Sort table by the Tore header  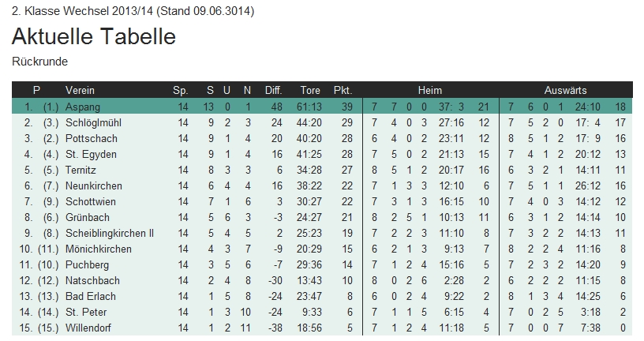point(310,90)
